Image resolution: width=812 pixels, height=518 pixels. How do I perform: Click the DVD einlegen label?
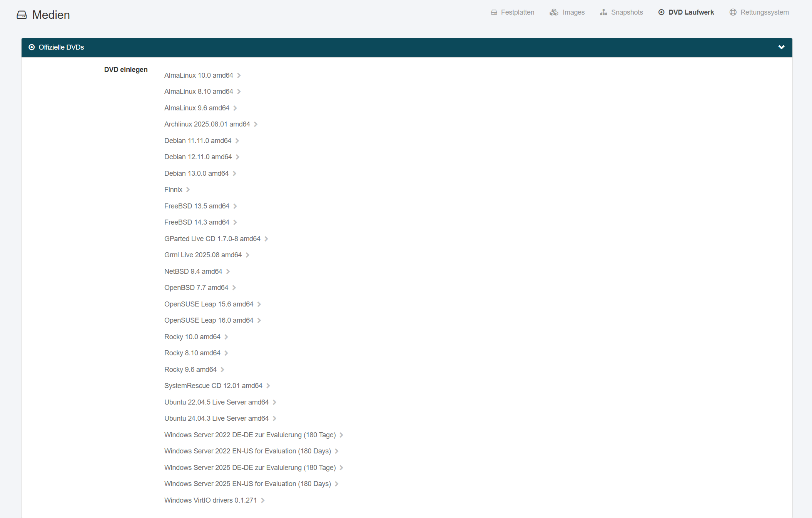[x=126, y=70]
